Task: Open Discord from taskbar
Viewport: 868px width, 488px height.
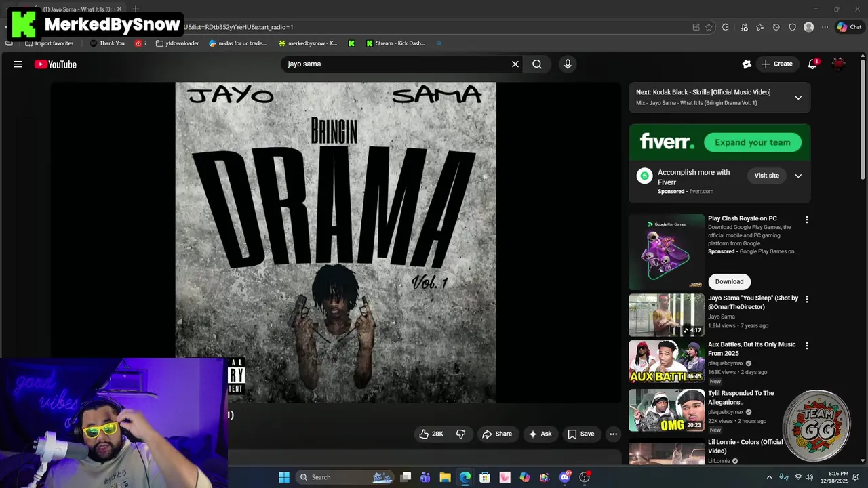Action: tap(565, 477)
